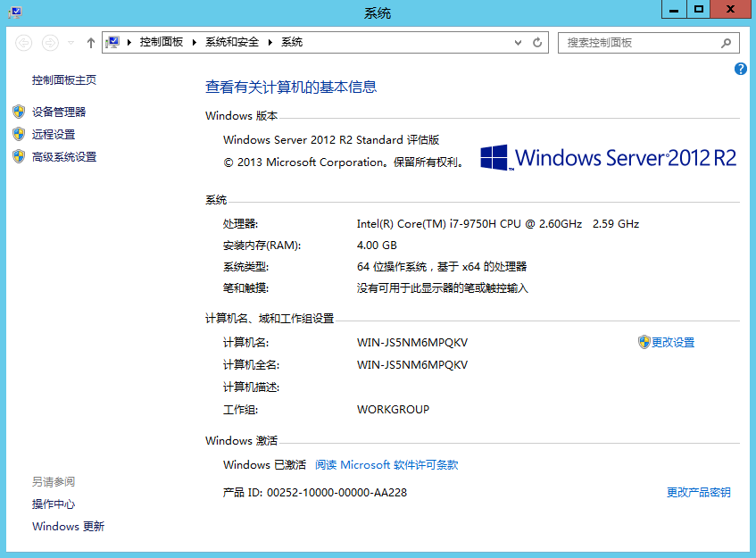This screenshot has width=756, height=558.
Task: Refresh the page with refresh icon
Action: (x=537, y=43)
